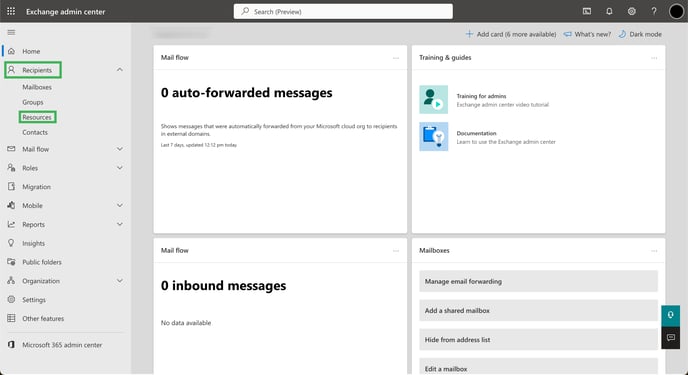
Task: Expand the Roles section chevron
Action: tap(119, 168)
